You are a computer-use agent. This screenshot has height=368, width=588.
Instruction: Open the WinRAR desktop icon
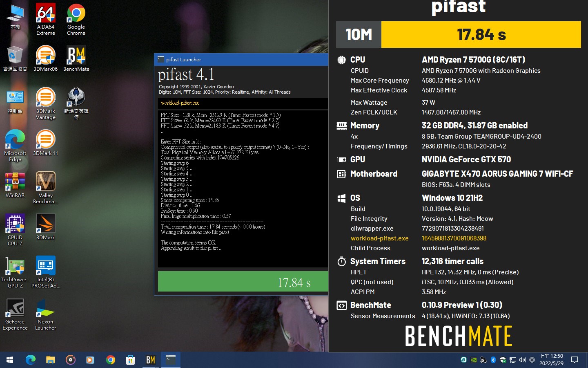[x=15, y=185]
